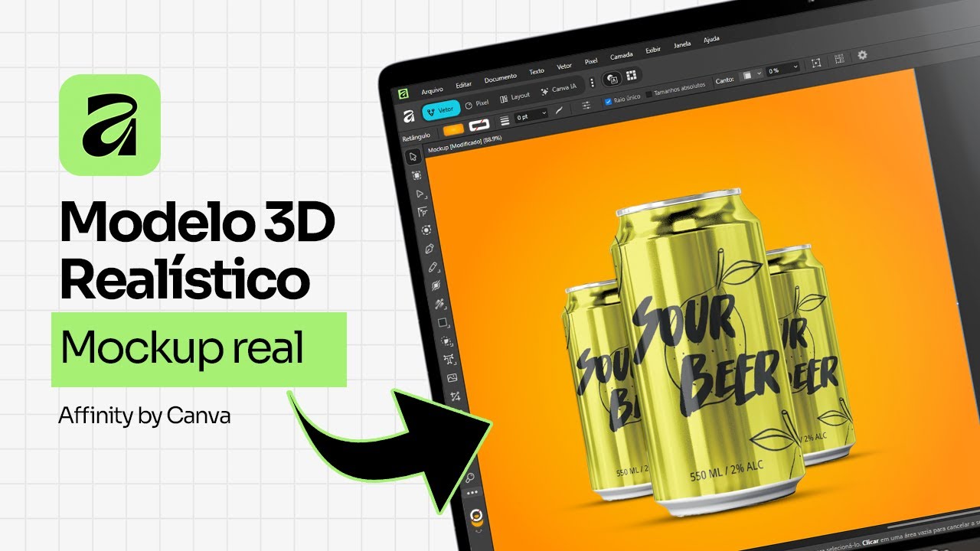
Task: Select the Mockup [Modificado] document tab
Action: [465, 144]
